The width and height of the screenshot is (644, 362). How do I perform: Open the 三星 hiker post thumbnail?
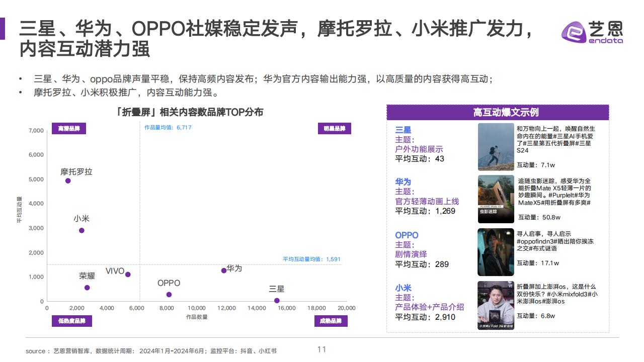(x=496, y=147)
